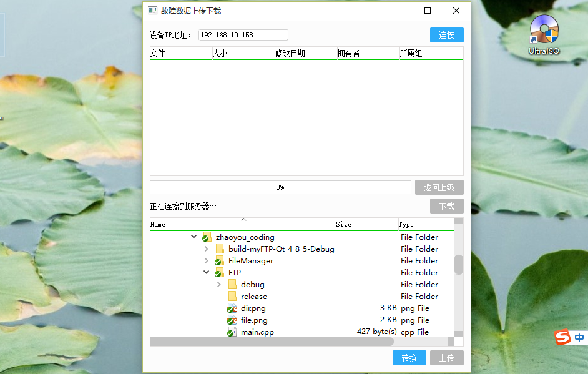This screenshot has height=374, width=588.
Task: Expand the debug folder
Action: [218, 284]
